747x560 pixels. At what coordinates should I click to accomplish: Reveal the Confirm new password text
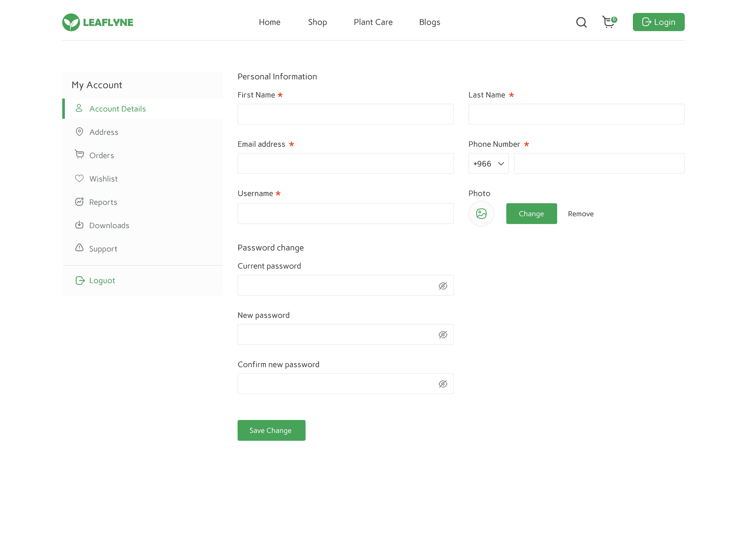443,384
